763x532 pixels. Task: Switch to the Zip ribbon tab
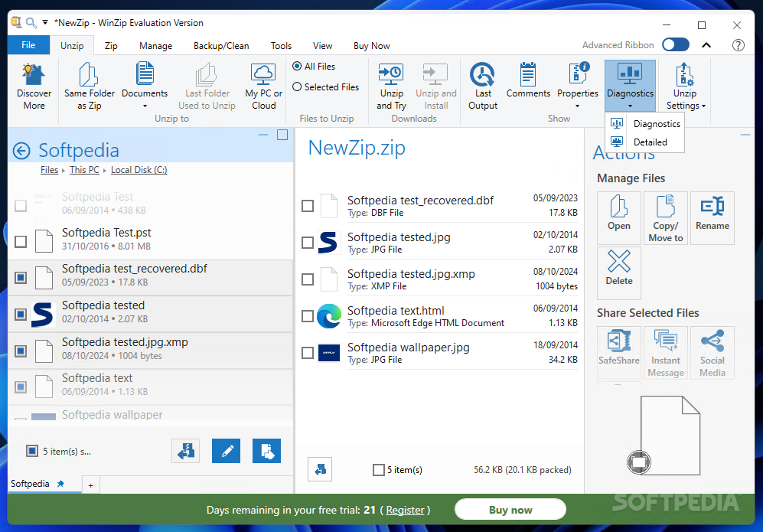111,45
